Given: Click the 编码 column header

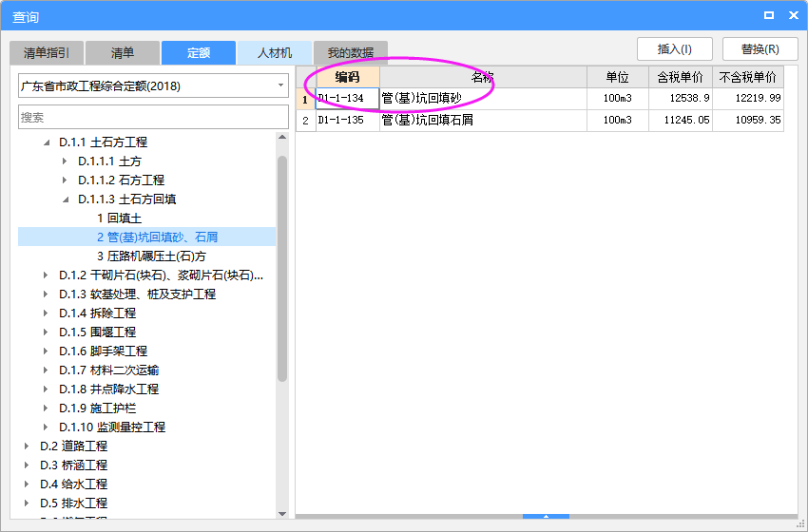Looking at the screenshot, I should (348, 77).
